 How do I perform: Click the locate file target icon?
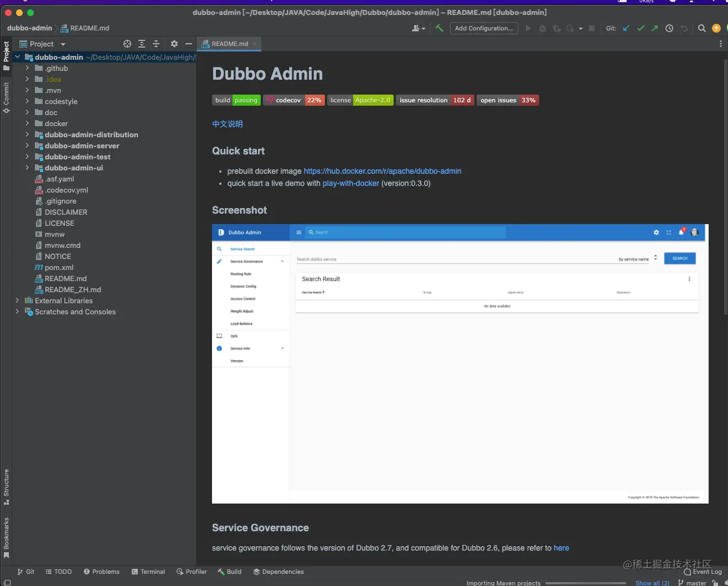(127, 44)
